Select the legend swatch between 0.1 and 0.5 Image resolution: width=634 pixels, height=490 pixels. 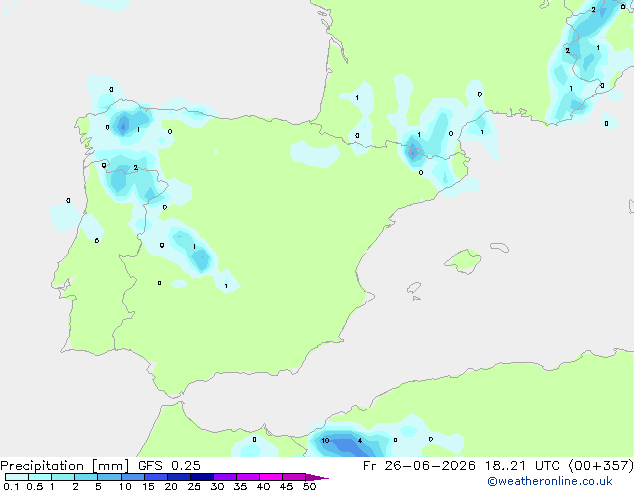(17, 477)
